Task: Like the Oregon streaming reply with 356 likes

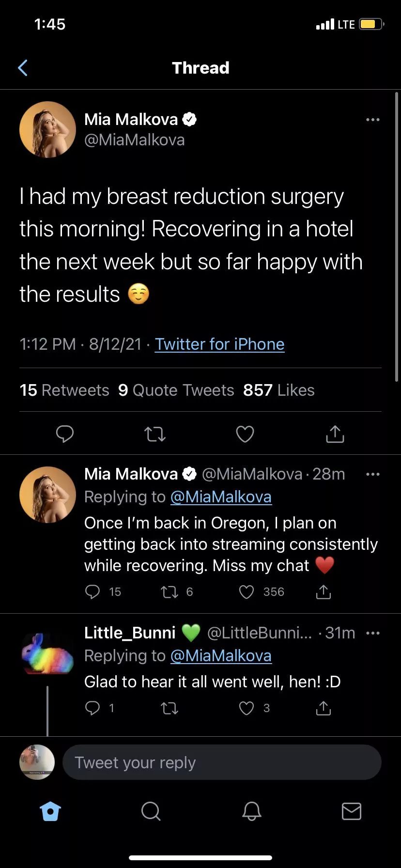Action: pos(247,592)
